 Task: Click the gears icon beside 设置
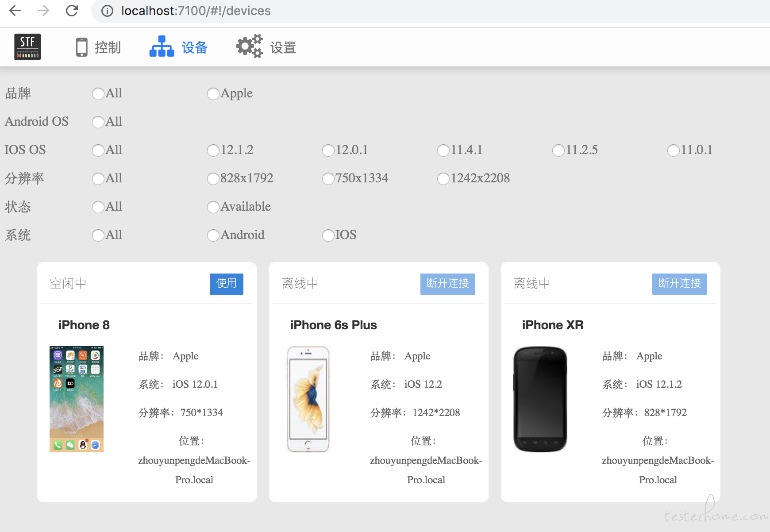(x=249, y=46)
